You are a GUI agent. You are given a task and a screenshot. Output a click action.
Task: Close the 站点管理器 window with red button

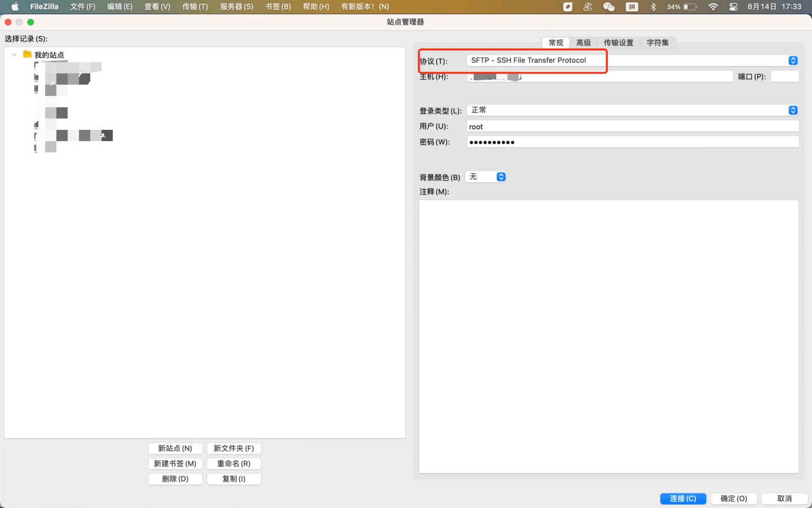8,22
